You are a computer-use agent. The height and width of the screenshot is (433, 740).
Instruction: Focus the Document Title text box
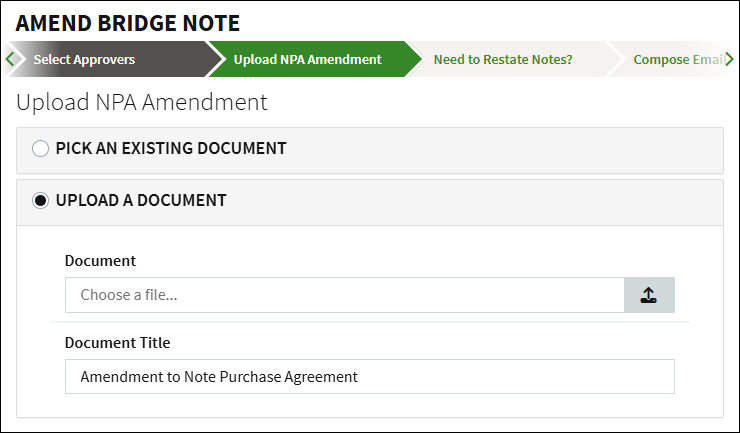coord(369,377)
